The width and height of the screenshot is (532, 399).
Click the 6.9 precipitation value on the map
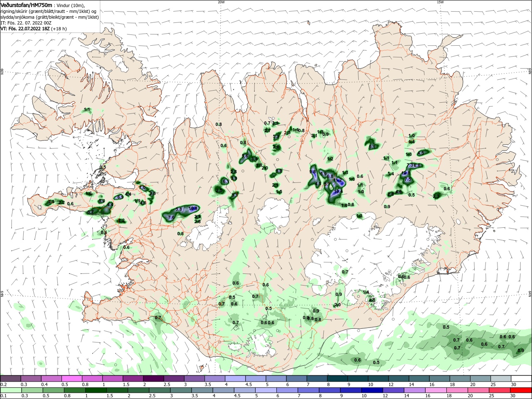(121, 197)
